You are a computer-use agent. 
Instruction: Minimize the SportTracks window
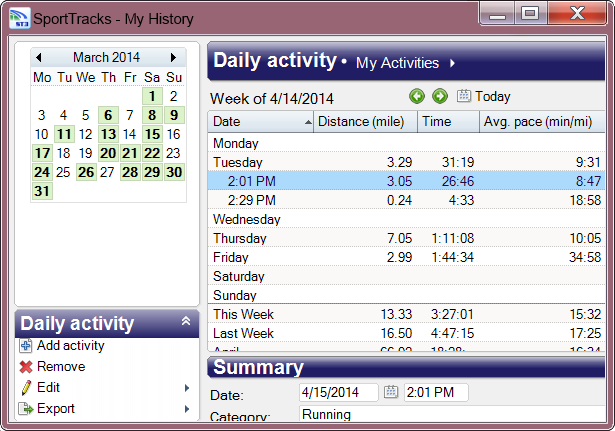coord(497,14)
